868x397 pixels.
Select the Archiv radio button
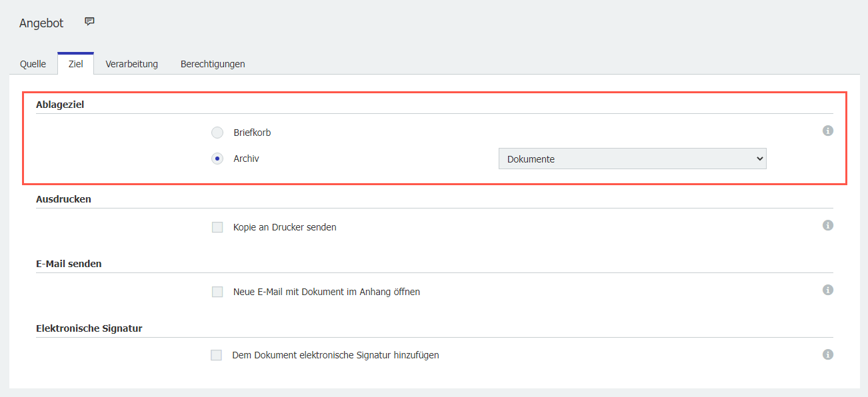(217, 159)
